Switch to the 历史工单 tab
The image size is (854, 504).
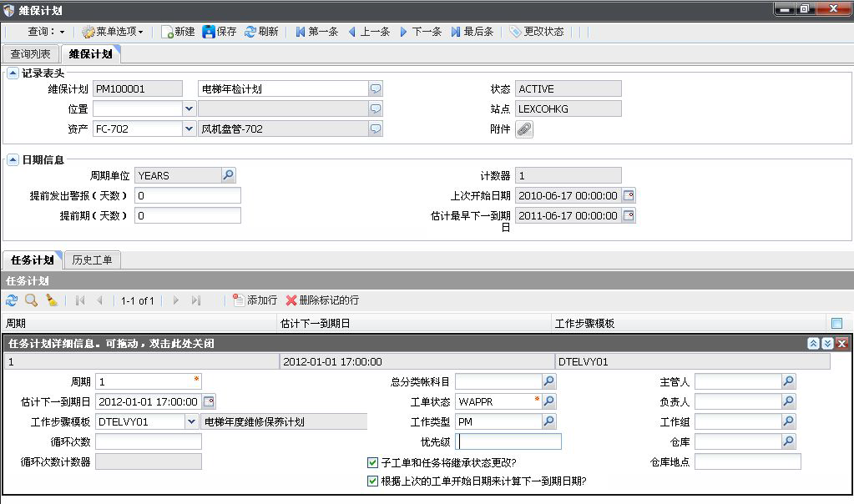point(92,260)
